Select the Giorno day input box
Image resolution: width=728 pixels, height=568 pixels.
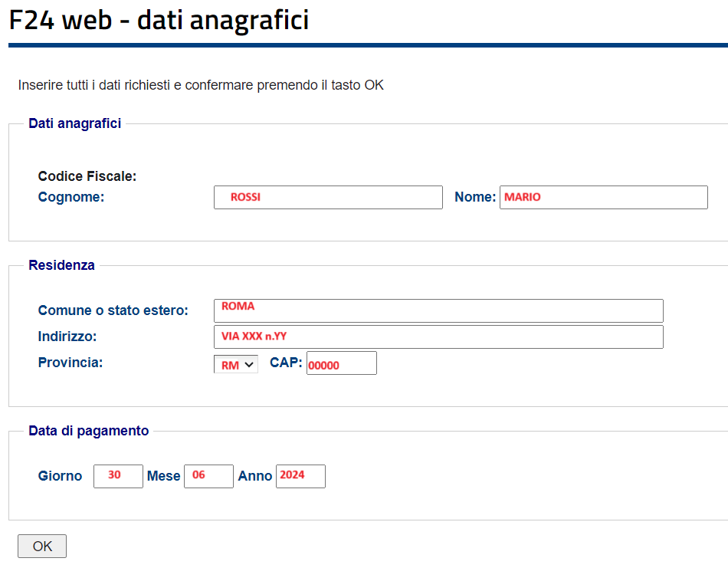point(118,476)
